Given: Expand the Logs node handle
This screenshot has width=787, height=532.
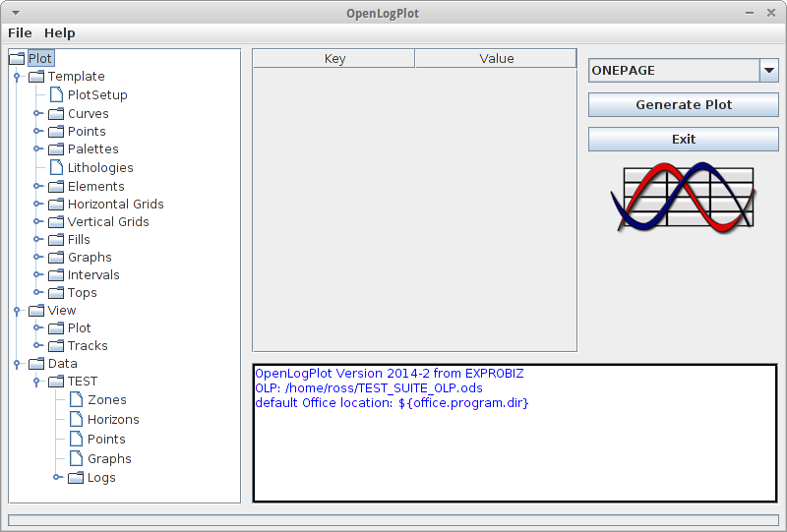Looking at the screenshot, I should [x=57, y=477].
